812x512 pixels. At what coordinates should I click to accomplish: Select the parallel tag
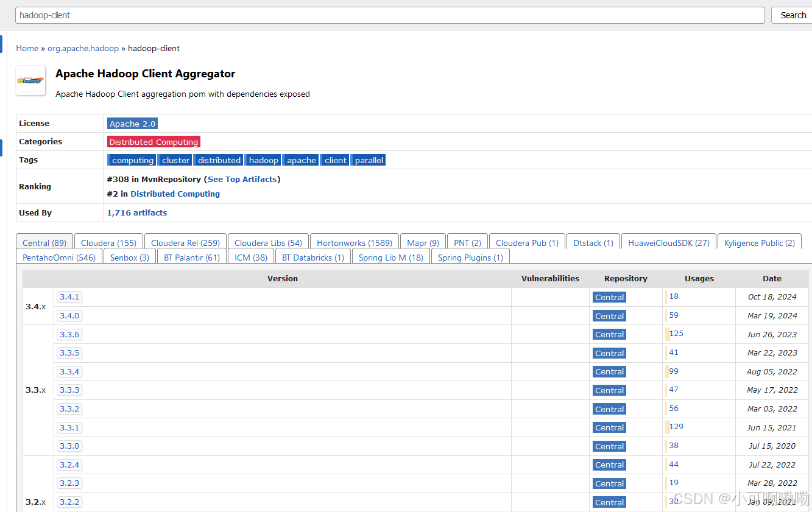pyautogui.click(x=369, y=160)
